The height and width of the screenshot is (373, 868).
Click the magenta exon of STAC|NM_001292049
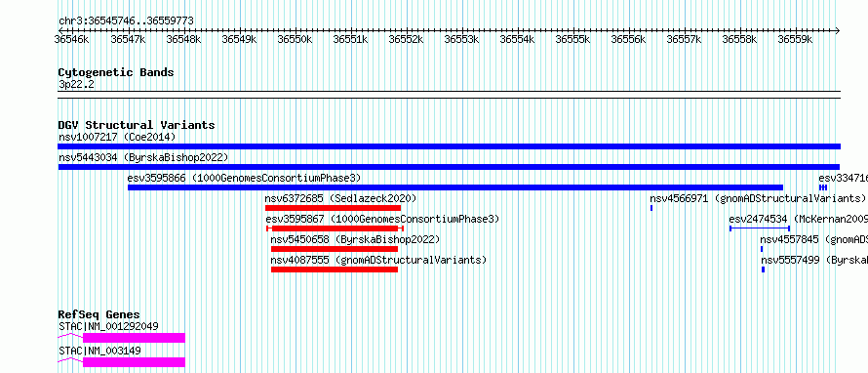[134, 338]
